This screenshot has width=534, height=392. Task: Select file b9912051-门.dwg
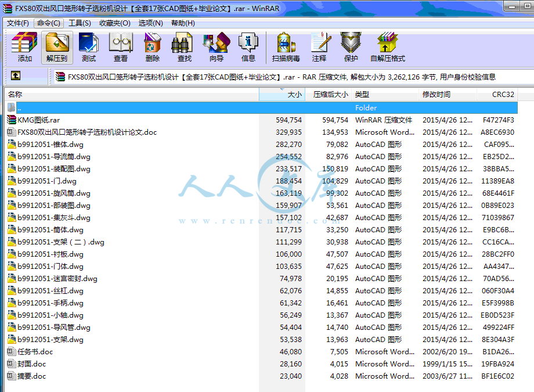point(47,181)
